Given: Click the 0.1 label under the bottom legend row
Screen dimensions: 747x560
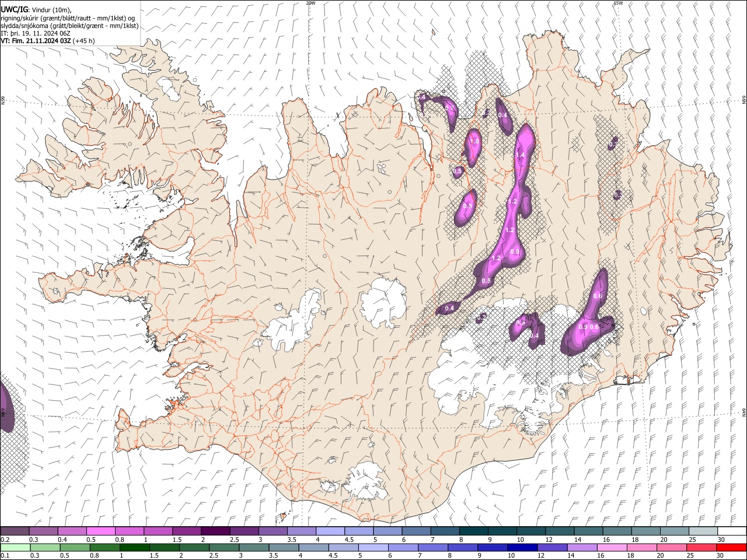Looking at the screenshot, I should (5, 555).
